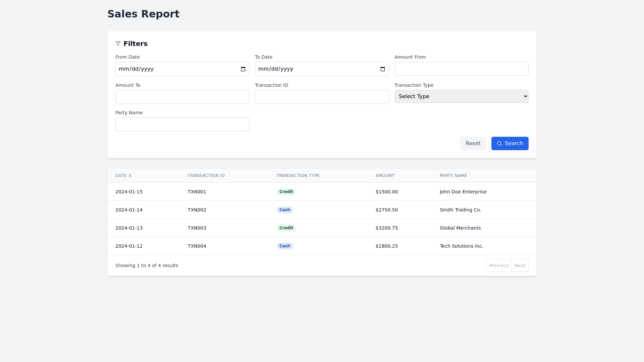Click Tech Solutions Inc. party name
644x362 pixels.
tap(461, 246)
